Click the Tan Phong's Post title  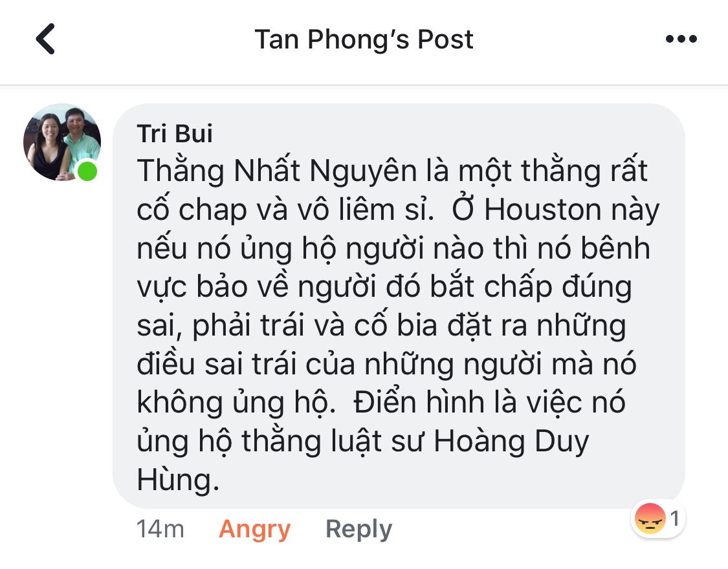(364, 39)
